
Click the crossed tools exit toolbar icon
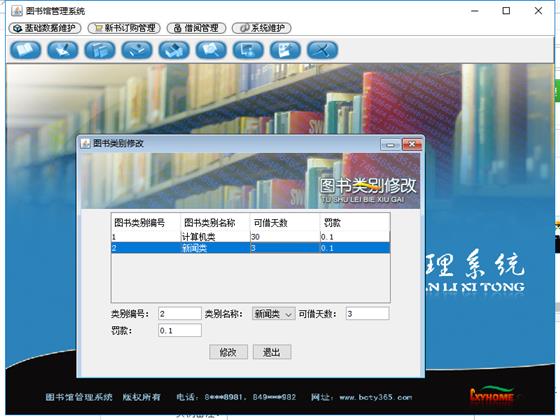click(x=322, y=50)
